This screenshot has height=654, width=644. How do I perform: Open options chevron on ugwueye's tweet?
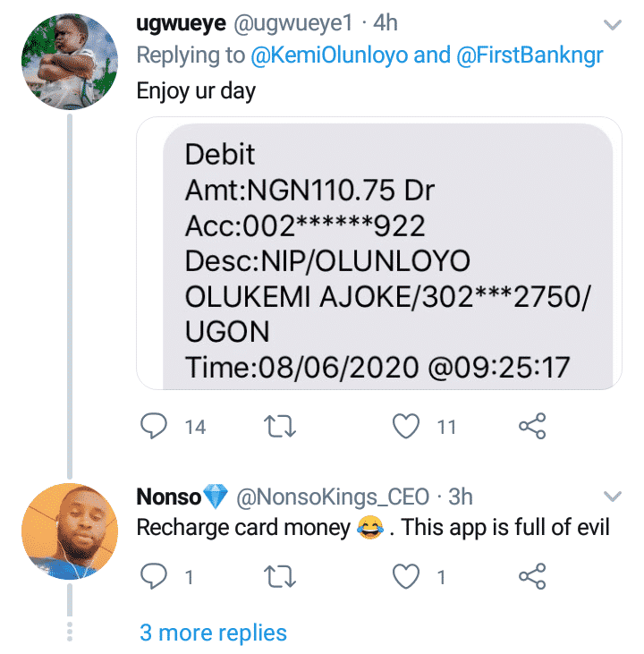(613, 23)
